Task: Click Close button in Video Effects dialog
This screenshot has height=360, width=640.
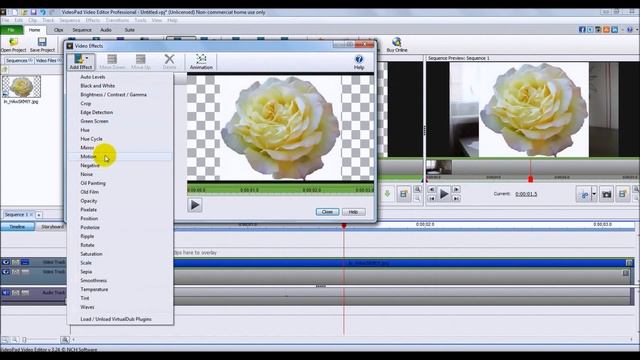Action: 327,212
